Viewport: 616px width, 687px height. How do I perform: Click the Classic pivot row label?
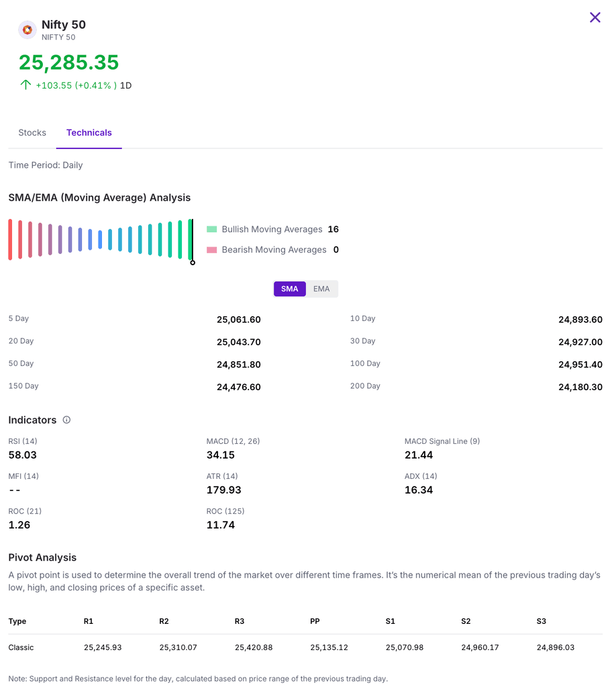[21, 647]
